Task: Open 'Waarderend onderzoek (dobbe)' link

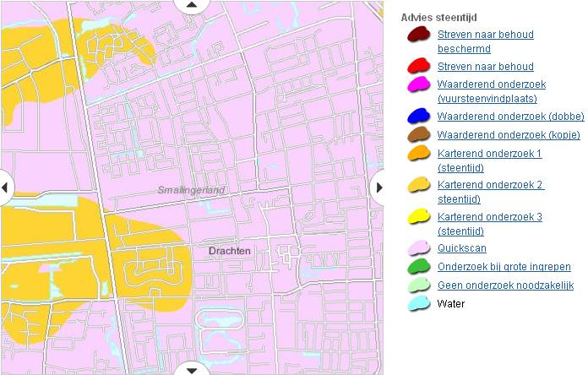Action: 511,117
